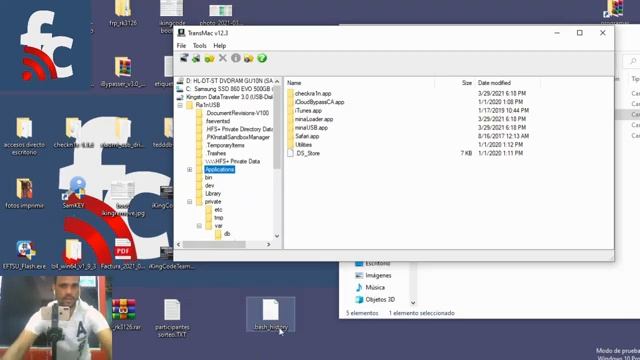Click tree pane horizontal scrollbar right arrow
Screen dimensions: 640x360
[269, 244]
